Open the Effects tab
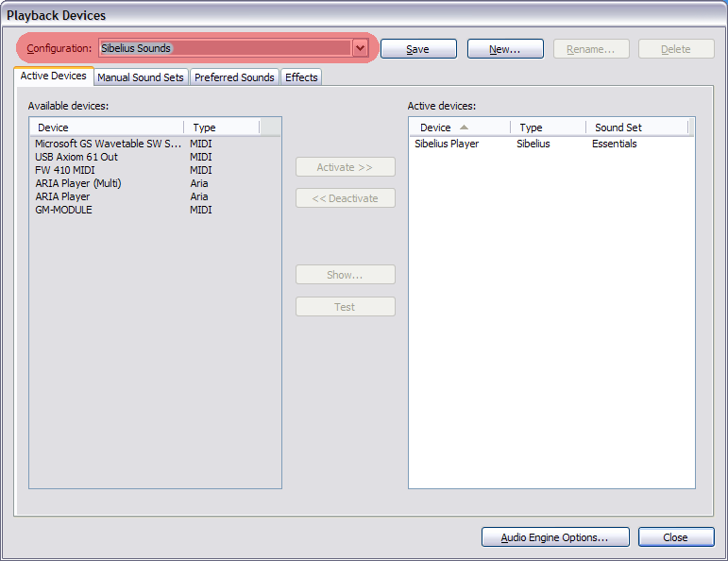Viewport: 728px width, 561px height. pos(301,77)
